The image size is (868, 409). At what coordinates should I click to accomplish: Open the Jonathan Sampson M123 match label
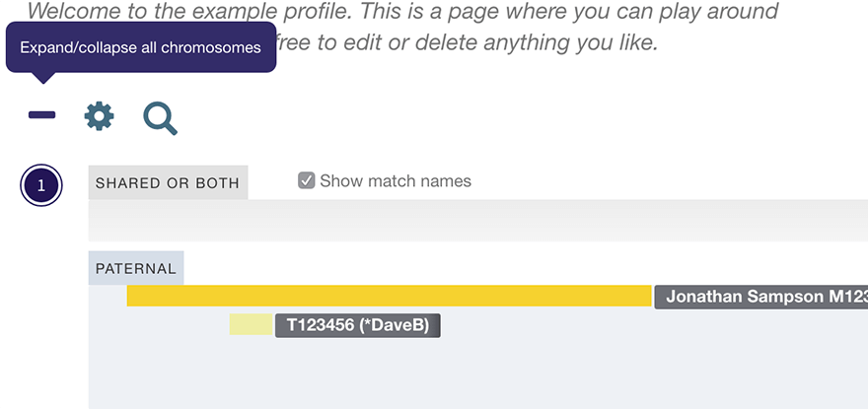(761, 296)
